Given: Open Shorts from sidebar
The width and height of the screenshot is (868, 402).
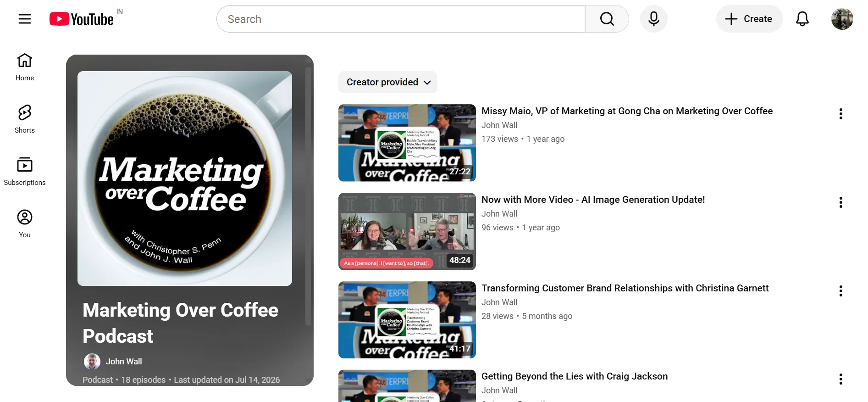Looking at the screenshot, I should tap(25, 119).
